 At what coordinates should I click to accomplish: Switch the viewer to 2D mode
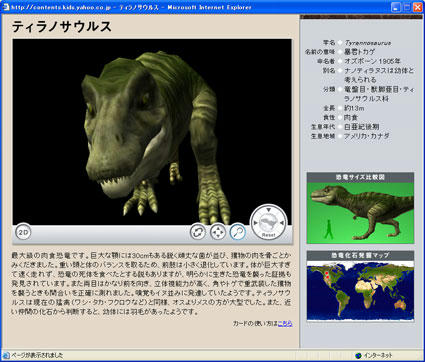pos(23,232)
